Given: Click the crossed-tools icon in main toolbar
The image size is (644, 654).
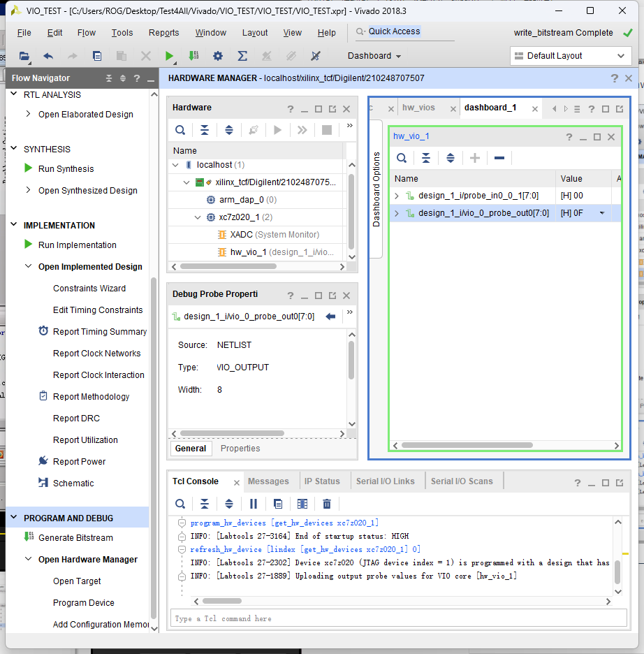Looking at the screenshot, I should click(x=316, y=56).
